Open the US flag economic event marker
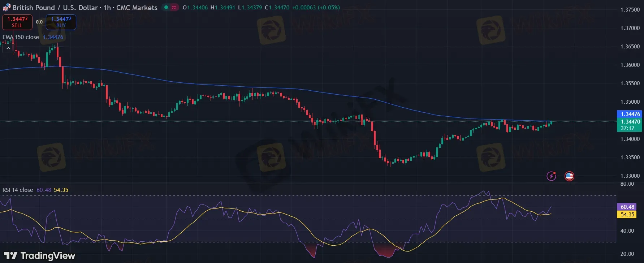The image size is (644, 263). click(569, 176)
